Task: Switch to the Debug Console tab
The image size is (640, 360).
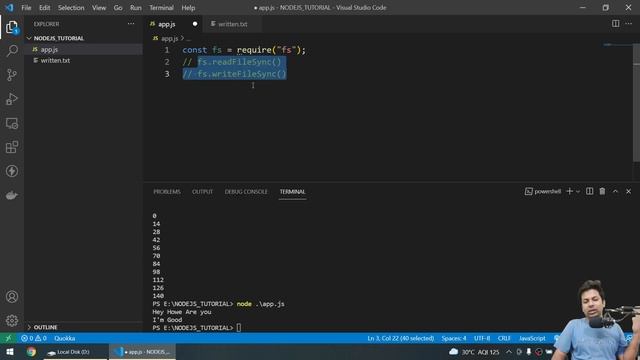Action: pos(246,192)
